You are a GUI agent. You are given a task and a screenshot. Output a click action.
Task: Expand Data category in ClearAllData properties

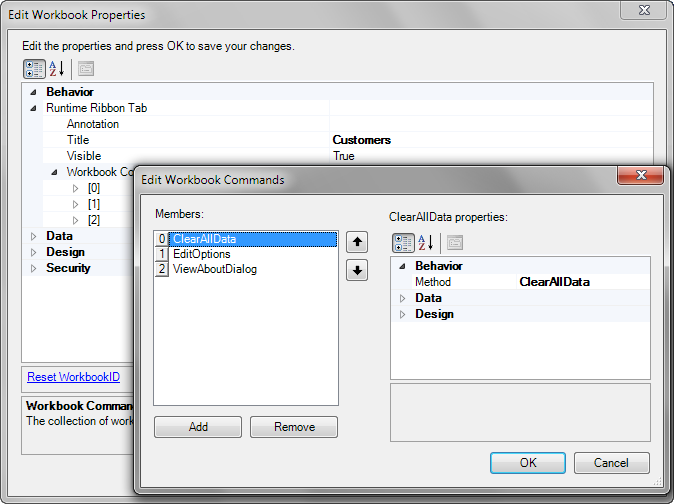pyautogui.click(x=403, y=298)
